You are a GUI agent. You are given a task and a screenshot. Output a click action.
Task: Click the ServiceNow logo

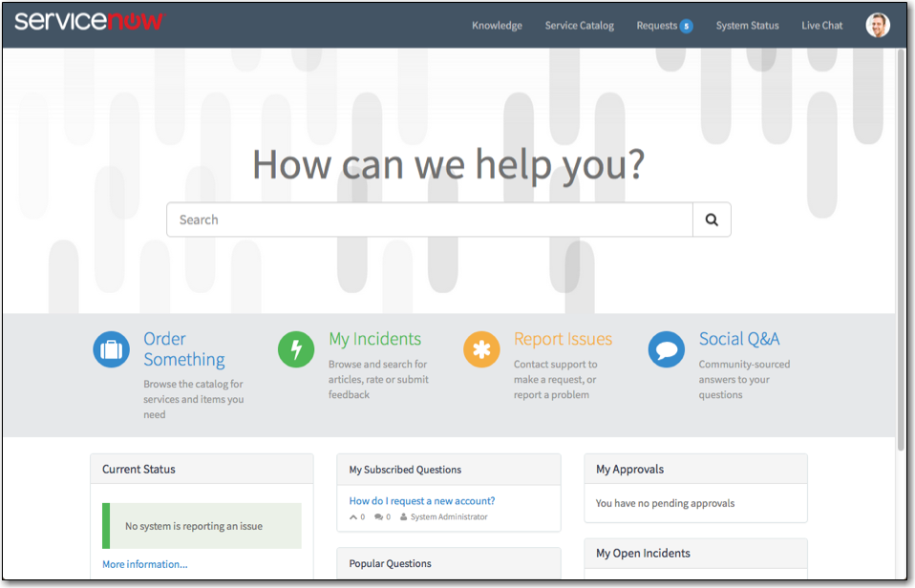pos(88,19)
